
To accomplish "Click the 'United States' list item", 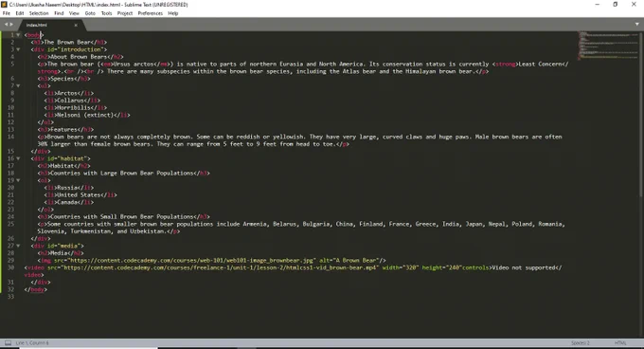I will (79, 194).
